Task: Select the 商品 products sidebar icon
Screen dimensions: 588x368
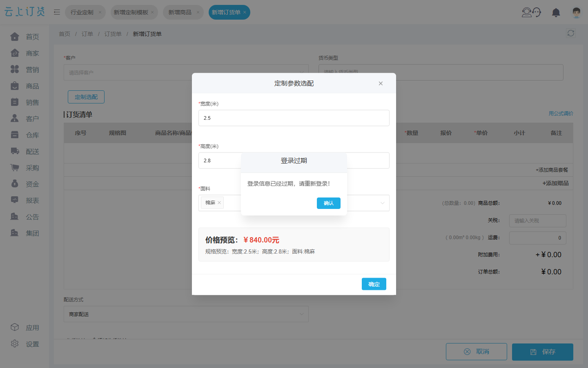Action: coord(15,86)
